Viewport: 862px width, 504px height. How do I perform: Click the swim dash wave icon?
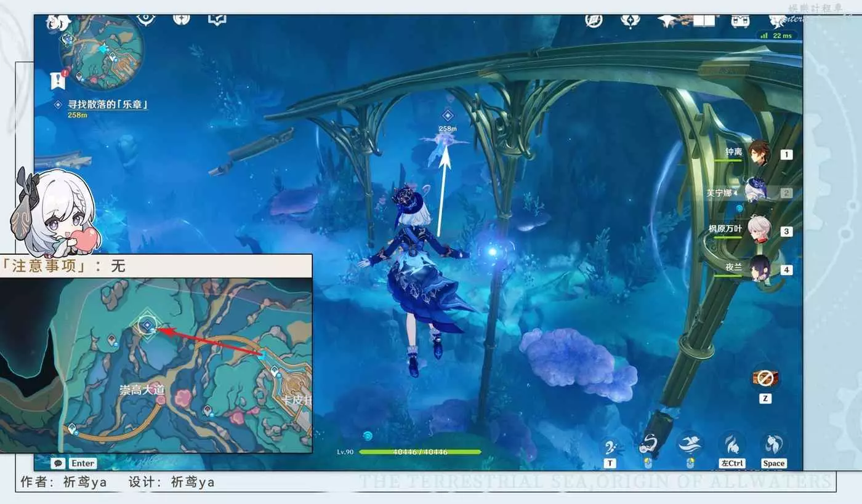pos(690,444)
